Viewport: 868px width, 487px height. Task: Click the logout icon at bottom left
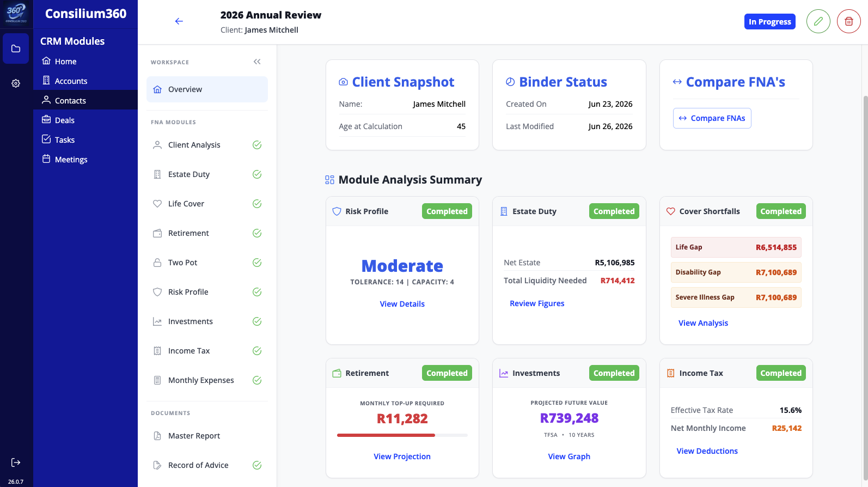[16, 462]
